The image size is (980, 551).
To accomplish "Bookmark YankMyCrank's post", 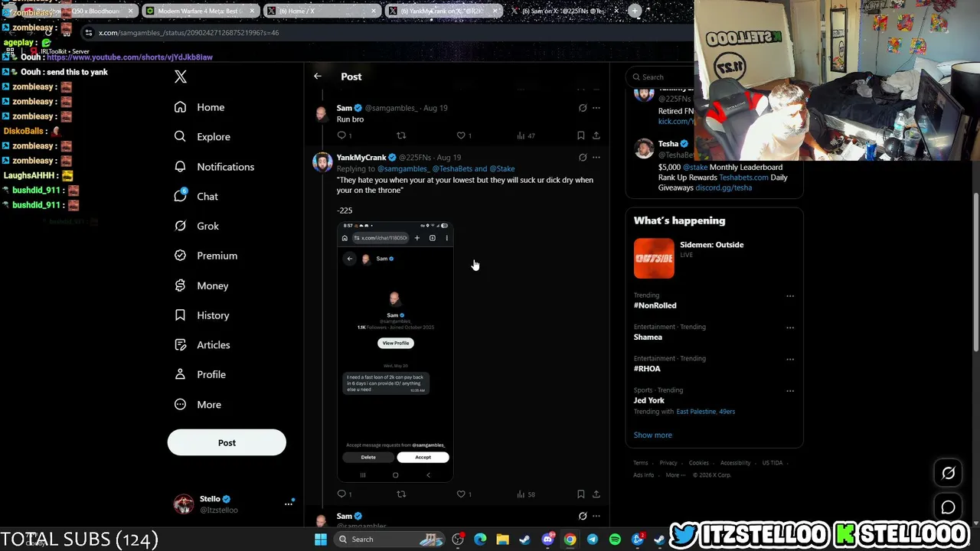I will [x=581, y=494].
